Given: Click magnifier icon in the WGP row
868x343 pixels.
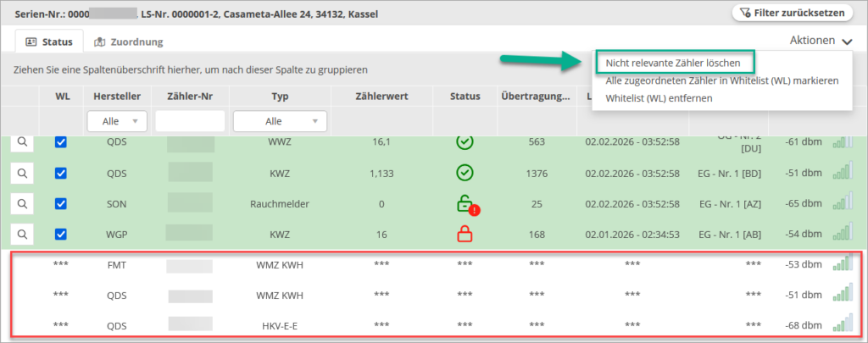Looking at the screenshot, I should pyautogui.click(x=22, y=234).
